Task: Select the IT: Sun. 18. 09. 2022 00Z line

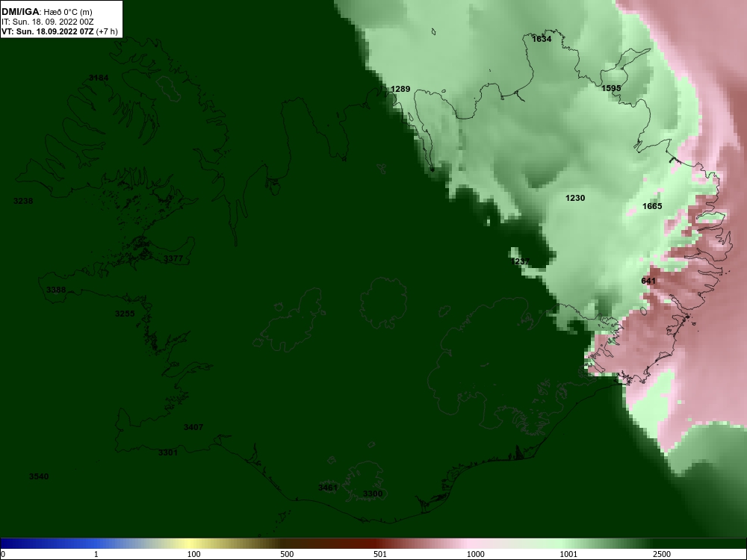Action: (x=46, y=22)
